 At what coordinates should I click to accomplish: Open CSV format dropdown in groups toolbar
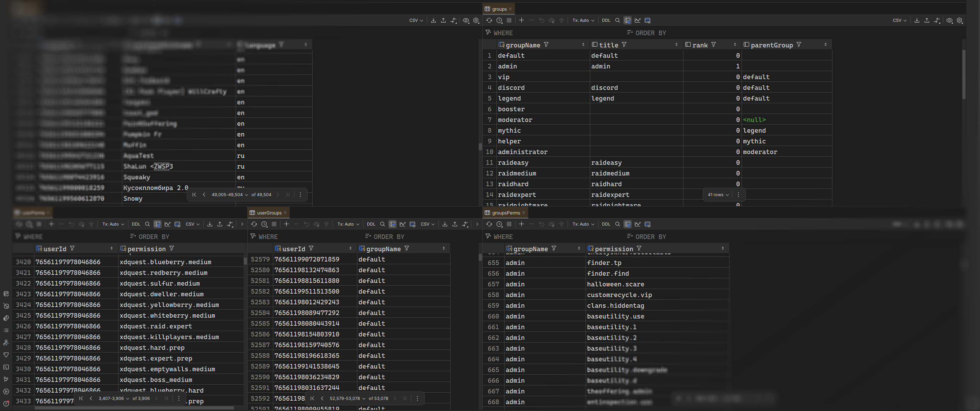pos(899,20)
